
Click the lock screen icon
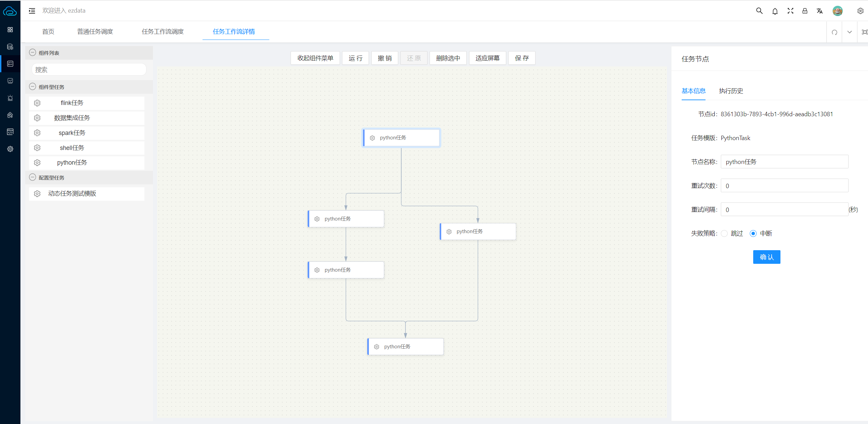tap(805, 11)
